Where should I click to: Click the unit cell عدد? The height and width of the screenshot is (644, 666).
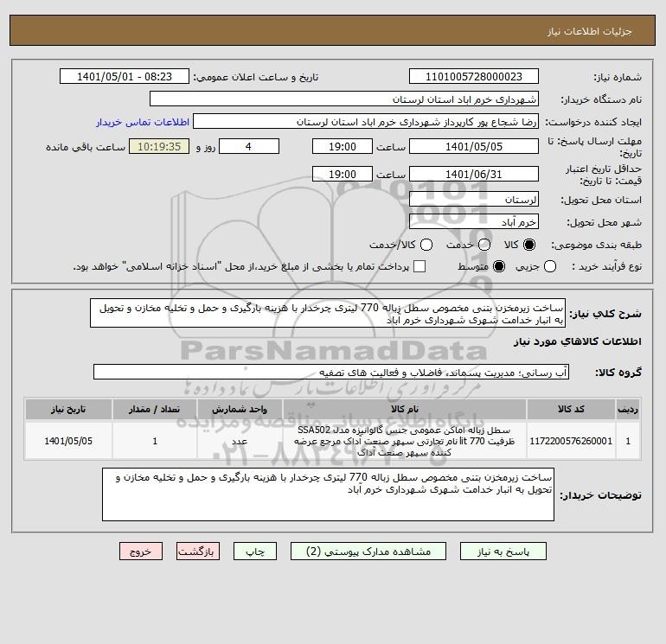240,441
